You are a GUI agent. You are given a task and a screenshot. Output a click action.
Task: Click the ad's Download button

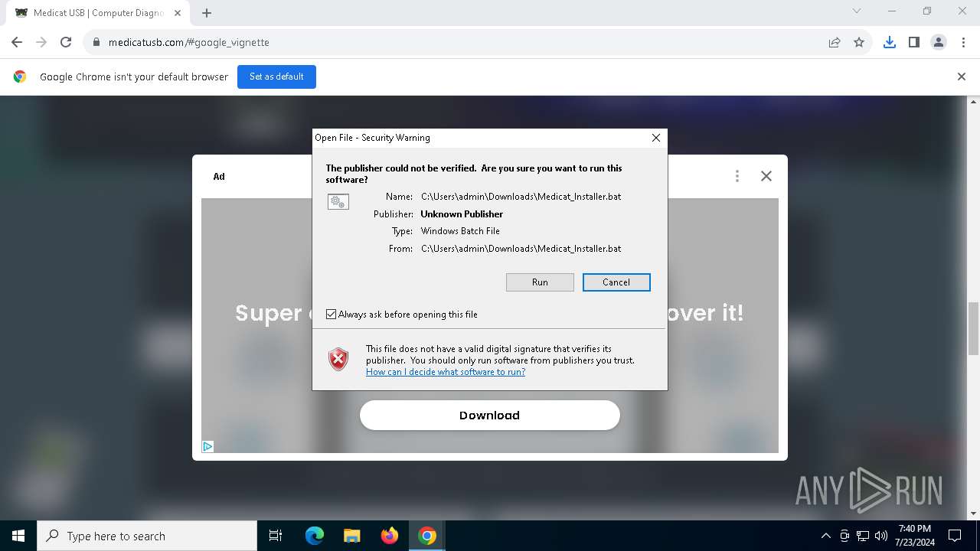490,416
